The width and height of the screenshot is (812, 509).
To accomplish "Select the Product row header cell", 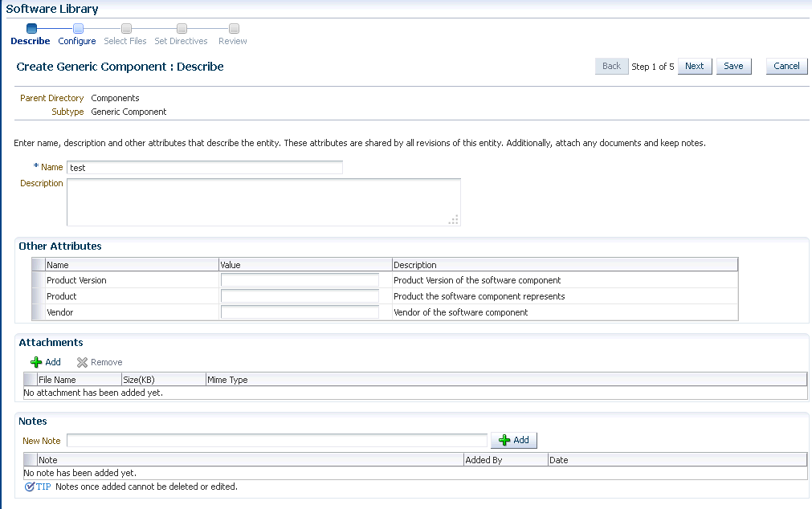I will point(39,296).
